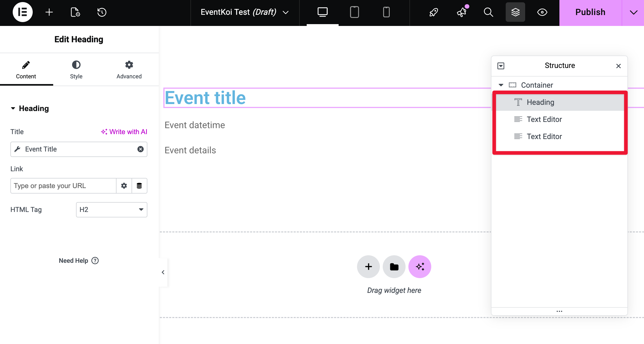The height and width of the screenshot is (344, 644).
Task: Click the Publish button
Action: pos(590,12)
